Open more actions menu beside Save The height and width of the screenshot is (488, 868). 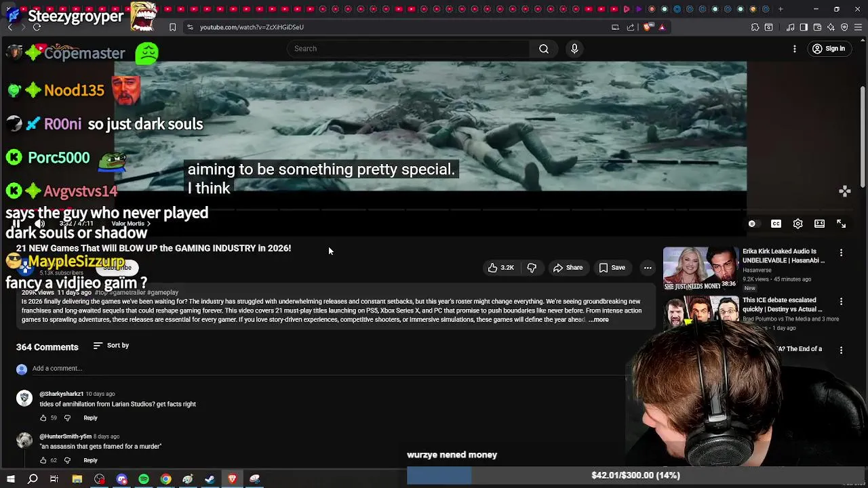648,268
